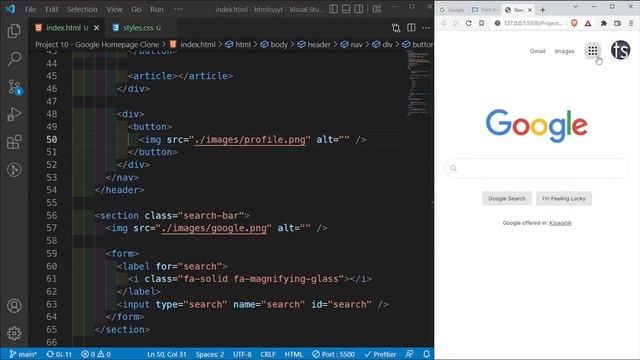Image resolution: width=640 pixels, height=360 pixels.
Task: Click the Gmail link on the page
Action: click(538, 51)
